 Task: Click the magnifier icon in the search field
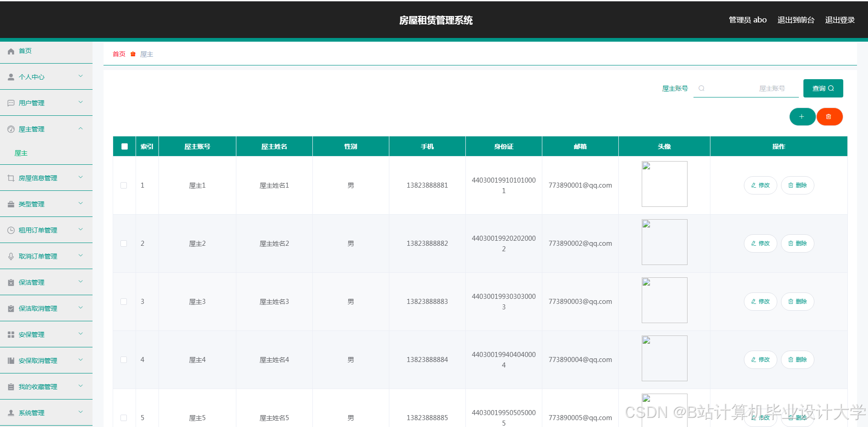click(701, 88)
